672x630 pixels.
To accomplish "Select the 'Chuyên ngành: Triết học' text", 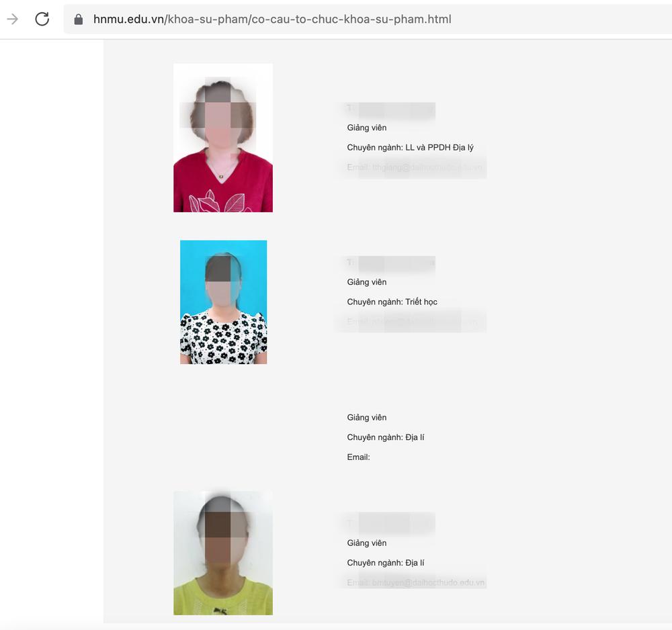I will [x=392, y=302].
